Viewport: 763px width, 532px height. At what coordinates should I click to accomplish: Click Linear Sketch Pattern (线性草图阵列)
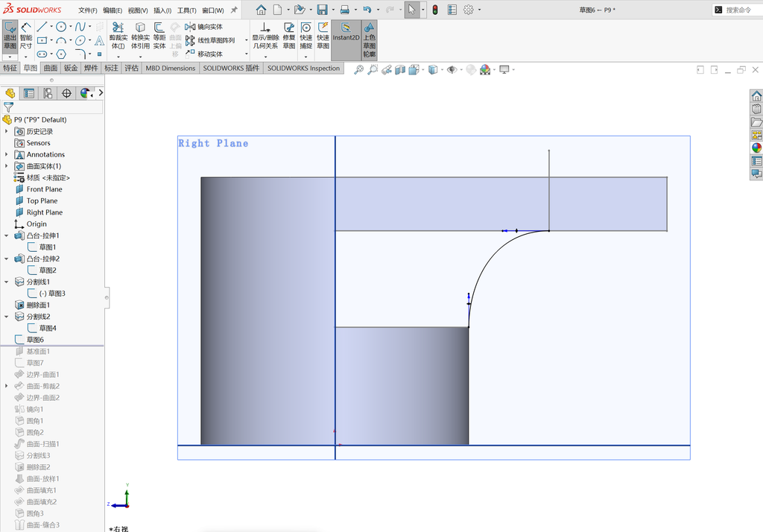coord(209,40)
